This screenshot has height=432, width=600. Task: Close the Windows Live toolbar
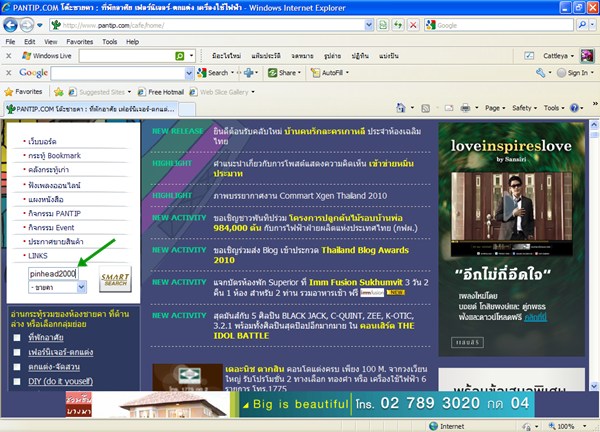8,56
